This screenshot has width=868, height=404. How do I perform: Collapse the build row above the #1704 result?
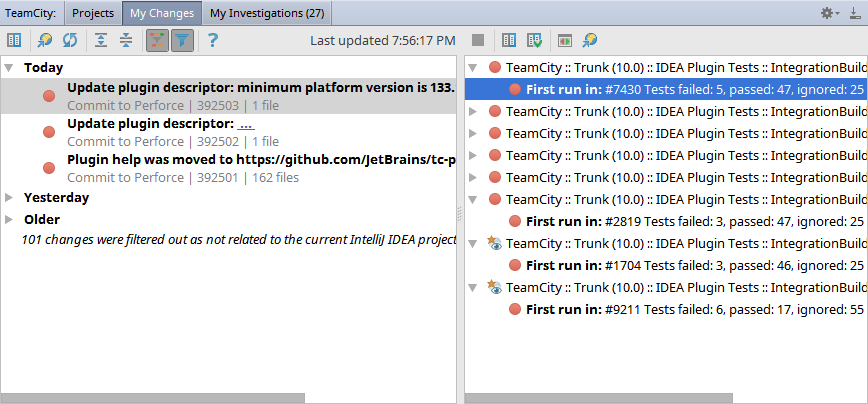click(x=472, y=244)
